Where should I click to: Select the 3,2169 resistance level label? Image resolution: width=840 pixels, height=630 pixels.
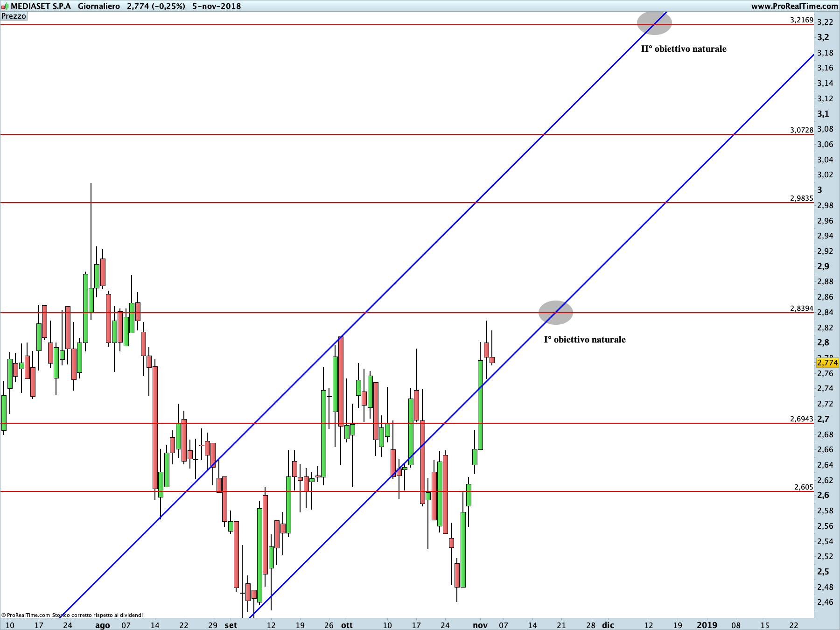[x=801, y=20]
